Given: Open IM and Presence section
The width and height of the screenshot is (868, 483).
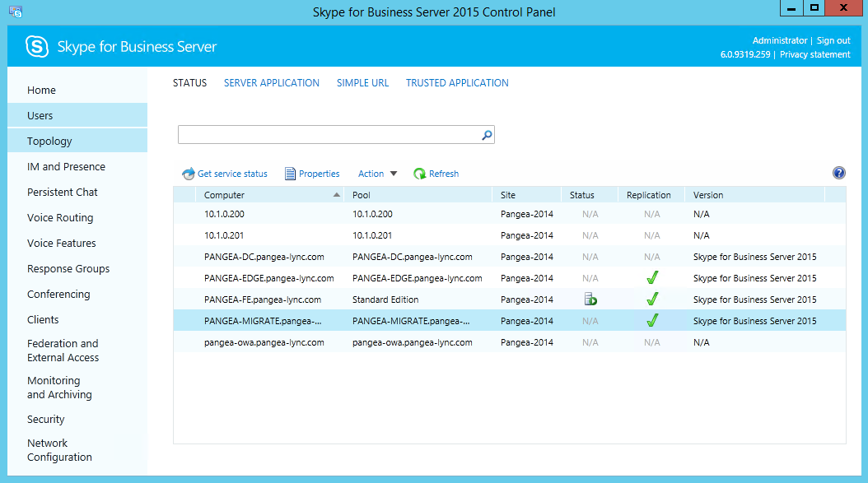Looking at the screenshot, I should pos(77,166).
